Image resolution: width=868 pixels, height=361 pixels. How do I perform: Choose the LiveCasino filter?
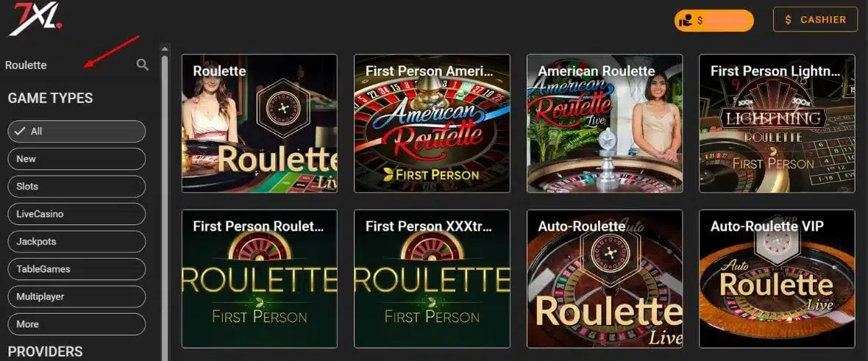click(x=77, y=214)
